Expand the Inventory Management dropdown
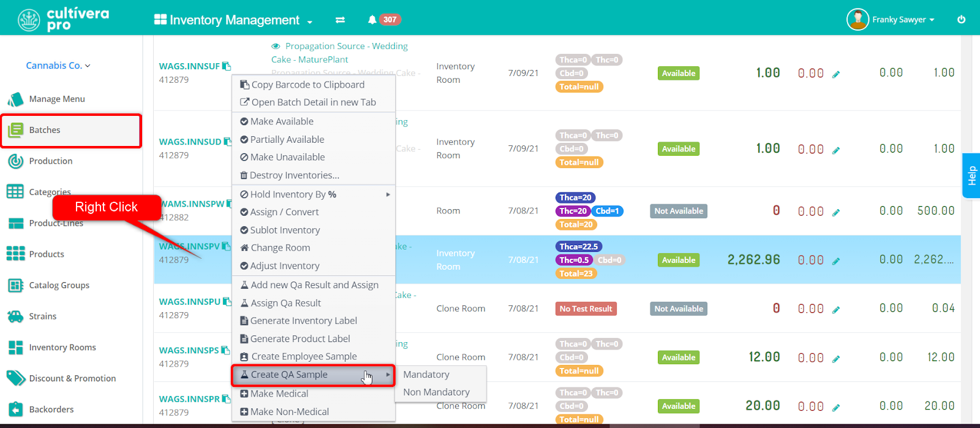980x428 pixels. point(233,20)
